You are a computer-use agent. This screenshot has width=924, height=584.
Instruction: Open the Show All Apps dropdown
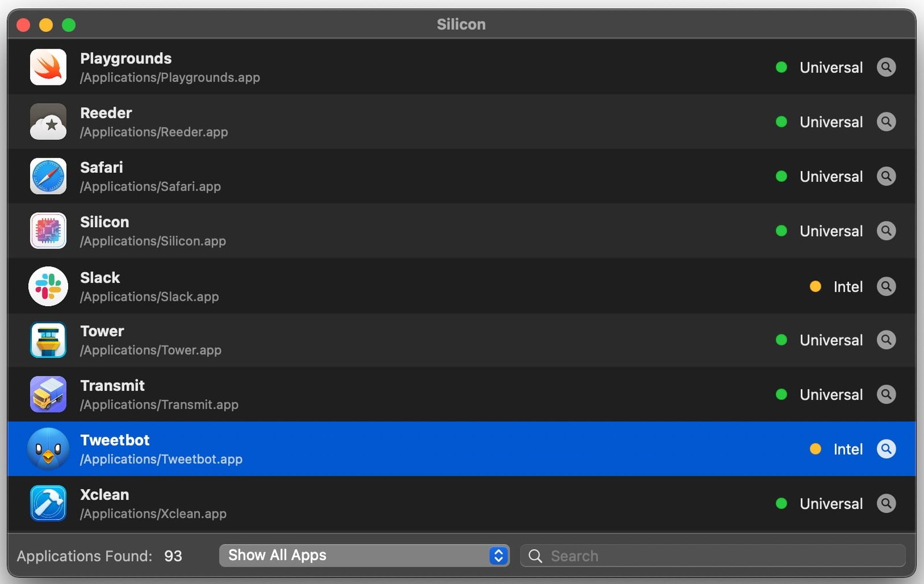click(364, 555)
